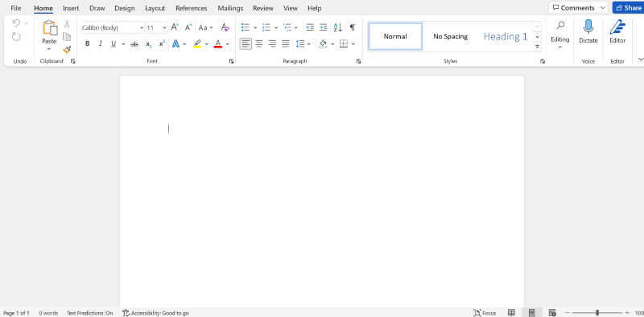The width and height of the screenshot is (644, 317).
Task: Apply red font color swatch
Action: [218, 44]
